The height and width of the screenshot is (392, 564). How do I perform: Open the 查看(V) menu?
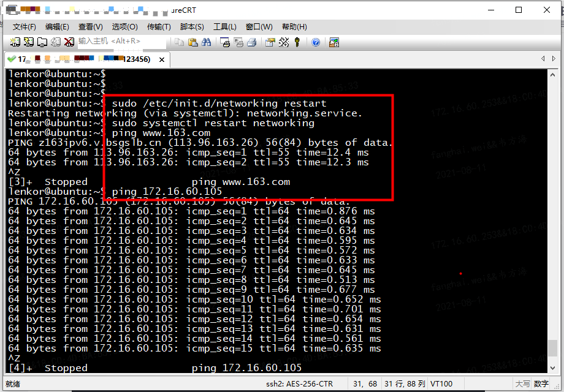coord(91,27)
